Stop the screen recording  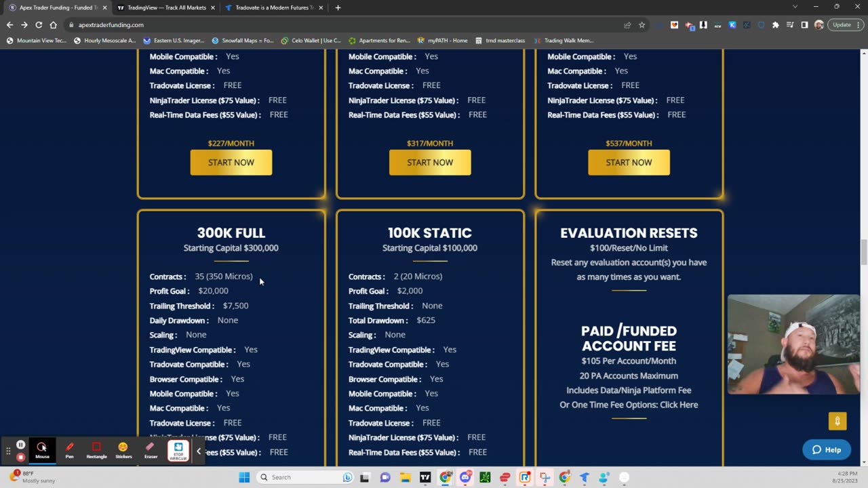(21, 457)
